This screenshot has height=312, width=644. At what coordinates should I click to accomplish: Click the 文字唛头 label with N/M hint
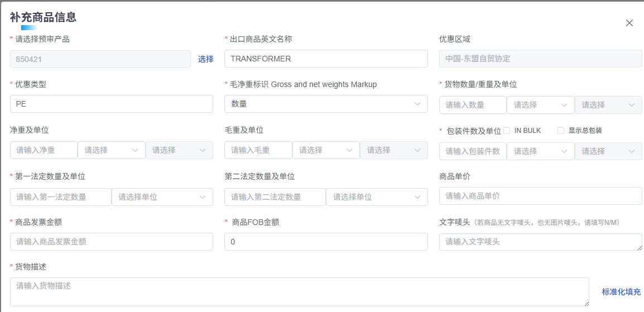tap(529, 222)
